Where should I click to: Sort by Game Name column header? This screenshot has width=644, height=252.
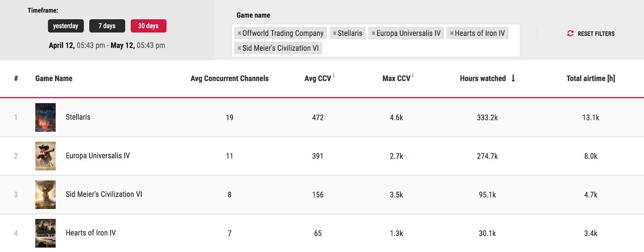pos(54,78)
